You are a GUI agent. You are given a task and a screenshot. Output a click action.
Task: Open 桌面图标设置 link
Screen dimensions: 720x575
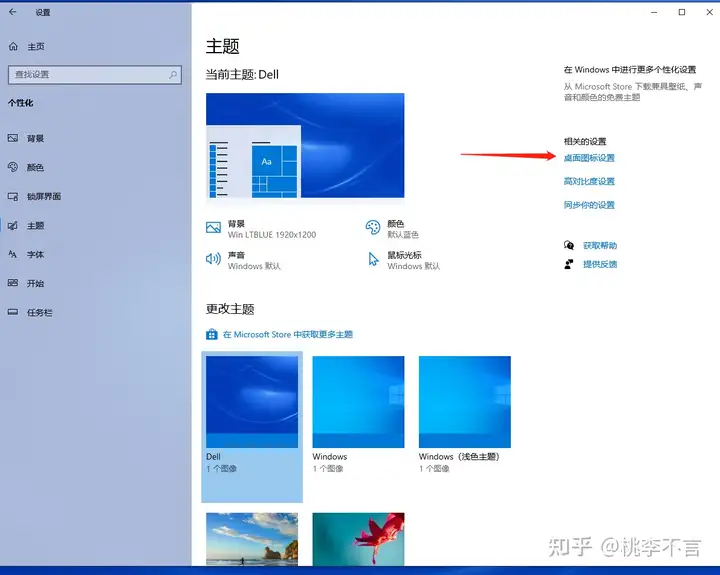(589, 158)
